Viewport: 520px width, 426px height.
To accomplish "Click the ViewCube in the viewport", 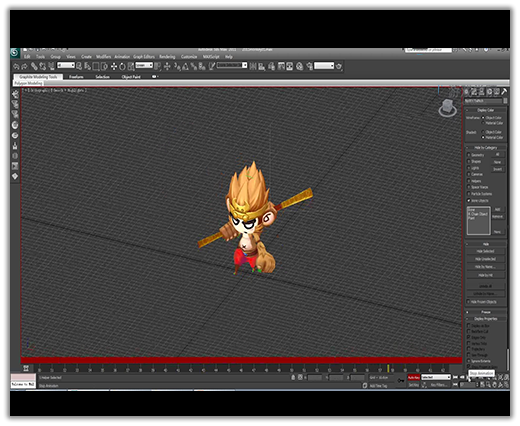I will (x=447, y=108).
